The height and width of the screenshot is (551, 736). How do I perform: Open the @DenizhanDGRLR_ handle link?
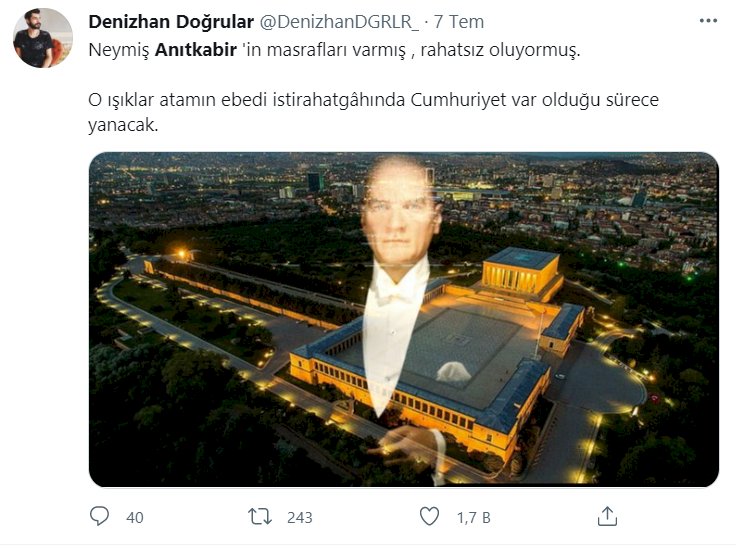[x=339, y=22]
